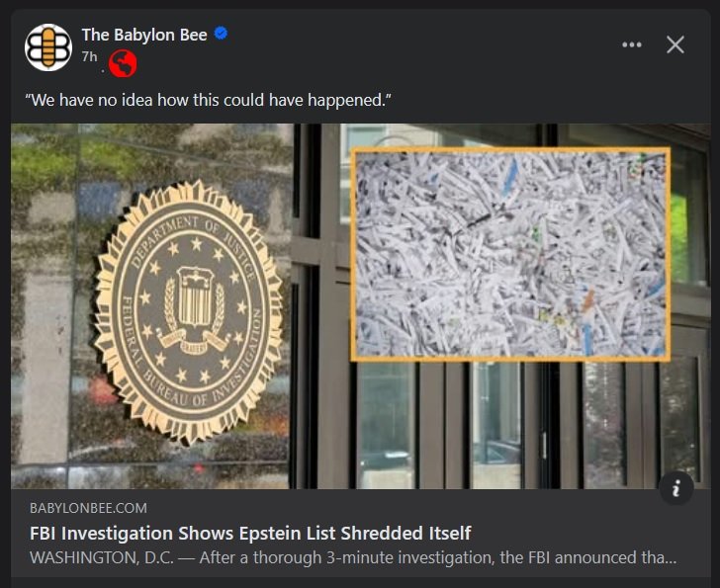The height and width of the screenshot is (588, 720).
Task: Click the 7h post timestamp
Action: 90,56
